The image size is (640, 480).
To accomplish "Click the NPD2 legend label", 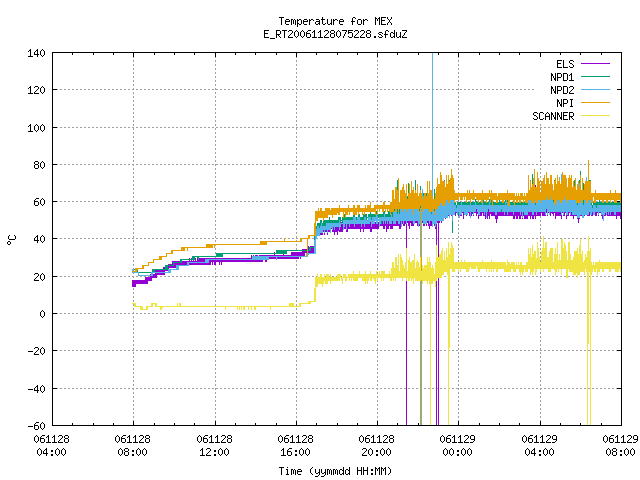I will (562, 90).
